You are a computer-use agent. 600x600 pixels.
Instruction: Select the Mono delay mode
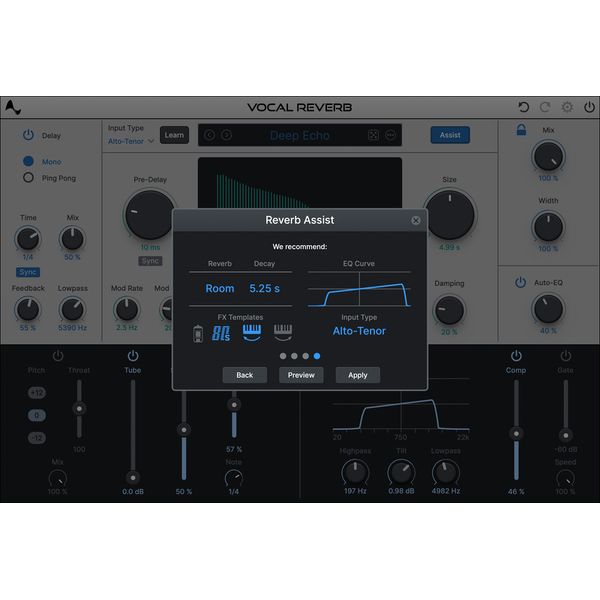tap(28, 161)
